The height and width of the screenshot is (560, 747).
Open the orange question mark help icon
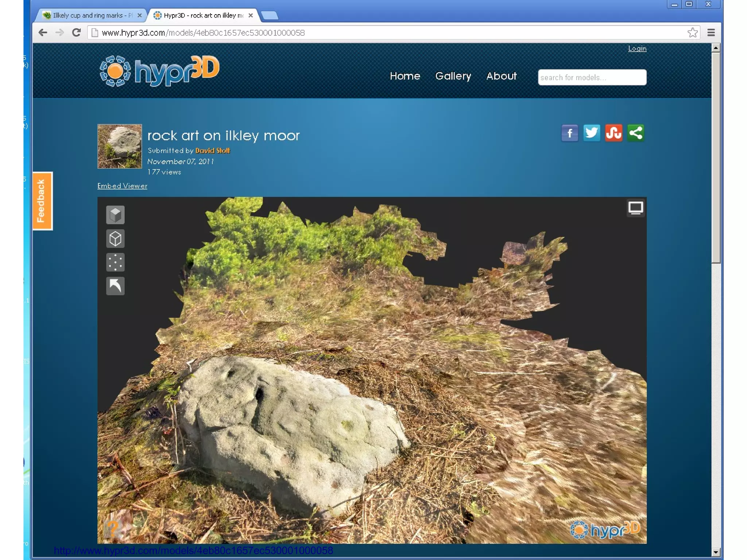(113, 528)
